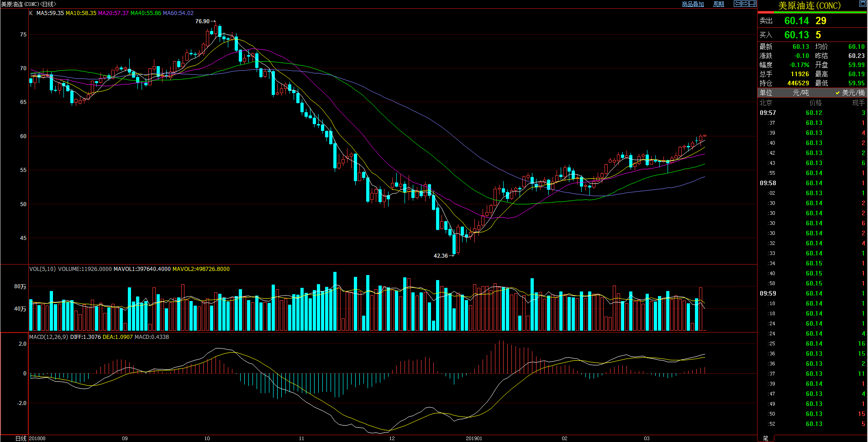This screenshot has width=868, height=442.
Task: Click the 美原油连(CONC) panel title
Action: tap(809, 5)
